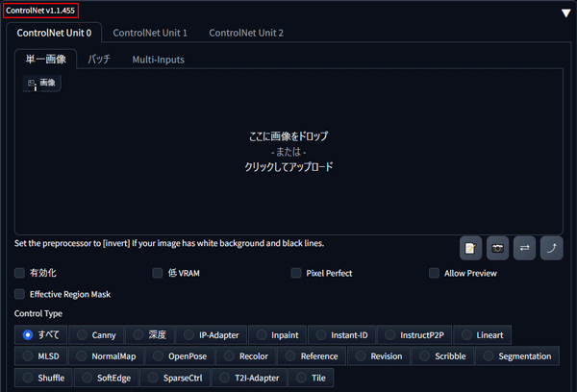Choose the IP-Adapter control type
577x392 pixels.
coord(212,335)
